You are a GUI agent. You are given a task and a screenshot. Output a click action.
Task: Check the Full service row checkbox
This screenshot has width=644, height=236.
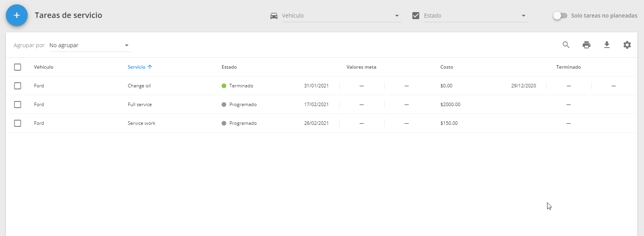tap(18, 105)
